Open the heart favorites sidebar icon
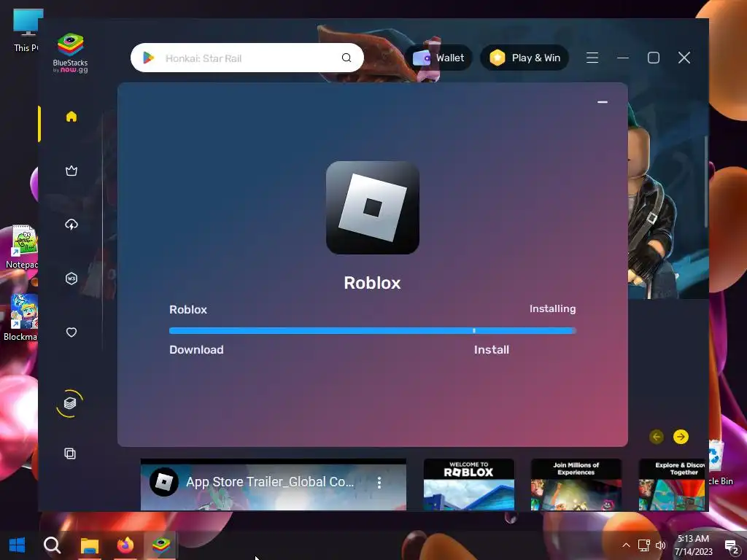Screen dimensions: 747x560 tap(71, 332)
